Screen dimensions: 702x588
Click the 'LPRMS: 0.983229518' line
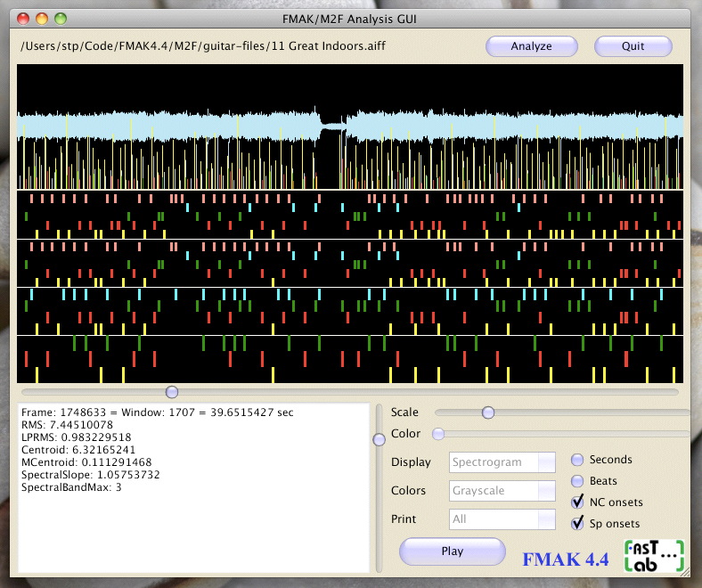click(x=76, y=437)
